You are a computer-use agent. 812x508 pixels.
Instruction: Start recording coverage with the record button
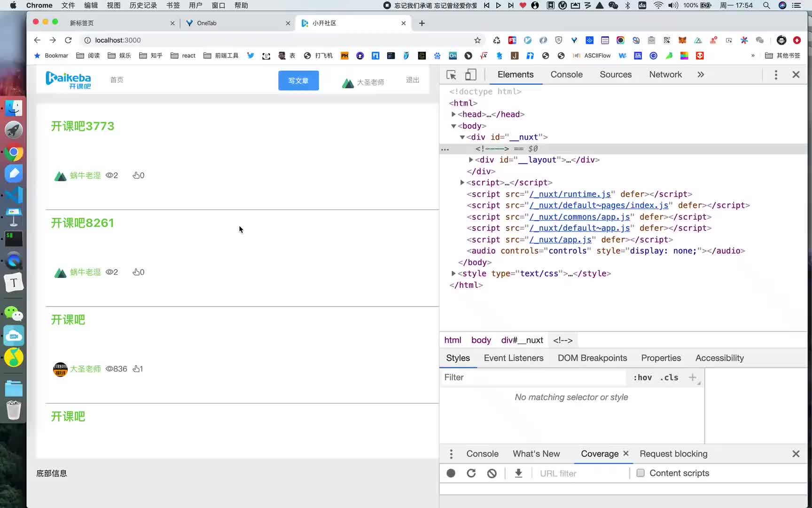point(451,473)
